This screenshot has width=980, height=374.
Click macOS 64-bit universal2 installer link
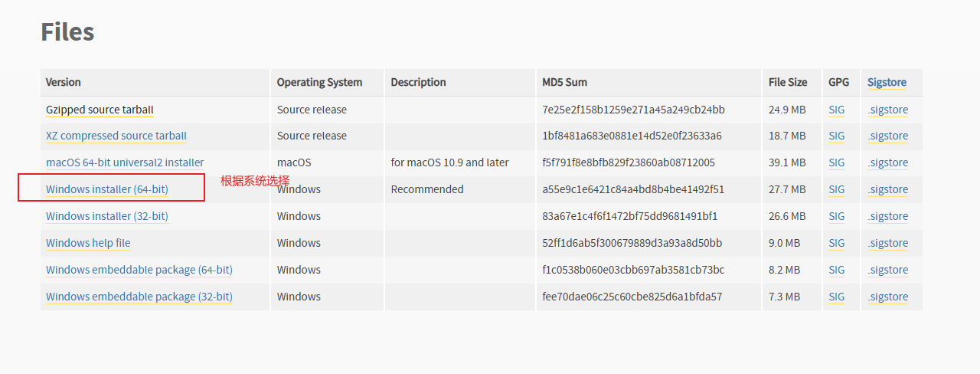tap(125, 162)
